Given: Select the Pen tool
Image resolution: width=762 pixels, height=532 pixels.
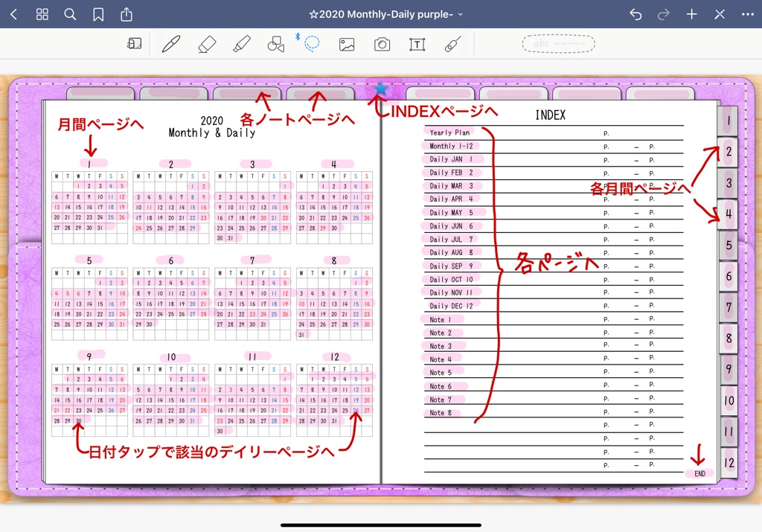Looking at the screenshot, I should coord(170,43).
